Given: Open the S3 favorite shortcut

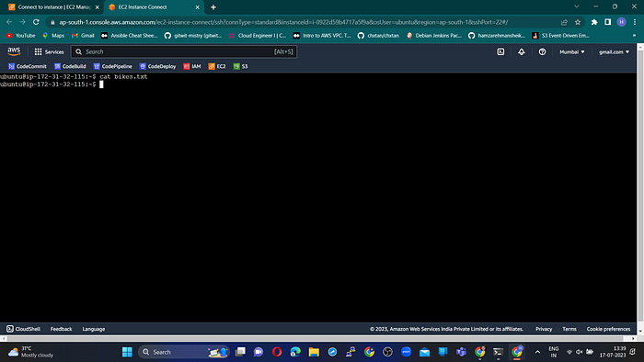Looking at the screenshot, I should pos(241,66).
